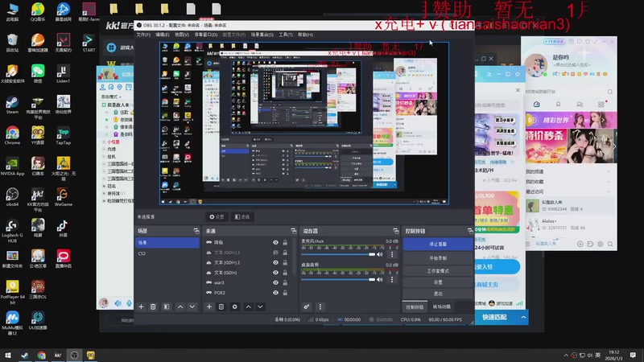
Task: Open NVIDIA App desktop shortcut
Action: pos(12,166)
